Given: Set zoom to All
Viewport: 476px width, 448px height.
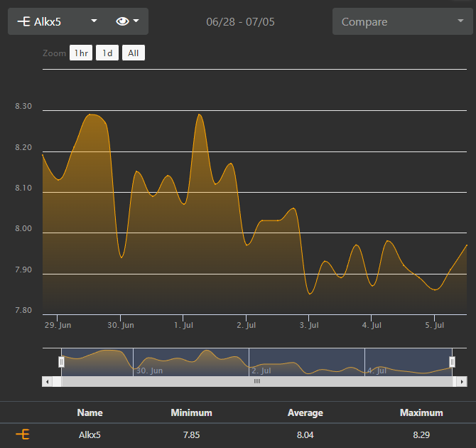Looking at the screenshot, I should pos(134,53).
